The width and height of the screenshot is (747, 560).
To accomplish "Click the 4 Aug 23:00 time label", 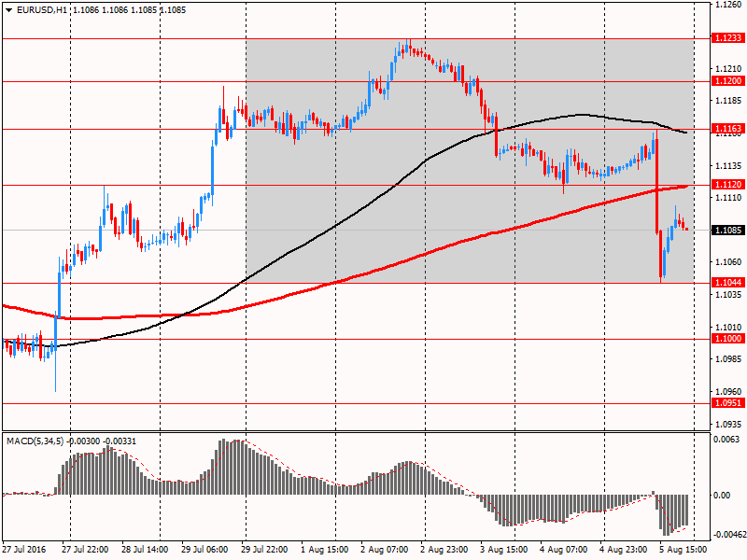I will click(624, 549).
